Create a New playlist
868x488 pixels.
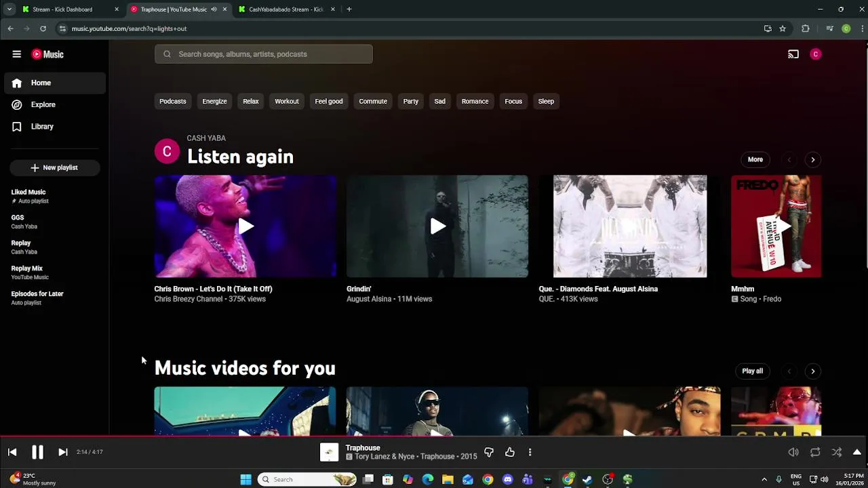click(x=54, y=167)
